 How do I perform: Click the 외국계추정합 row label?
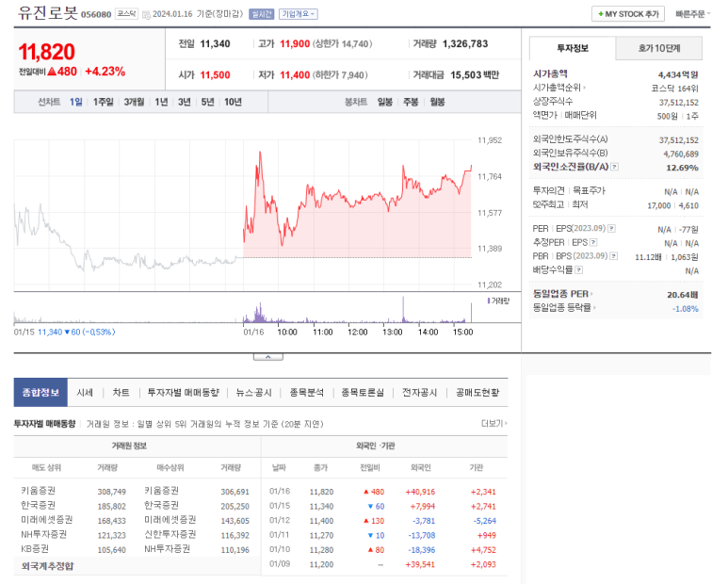[47, 566]
